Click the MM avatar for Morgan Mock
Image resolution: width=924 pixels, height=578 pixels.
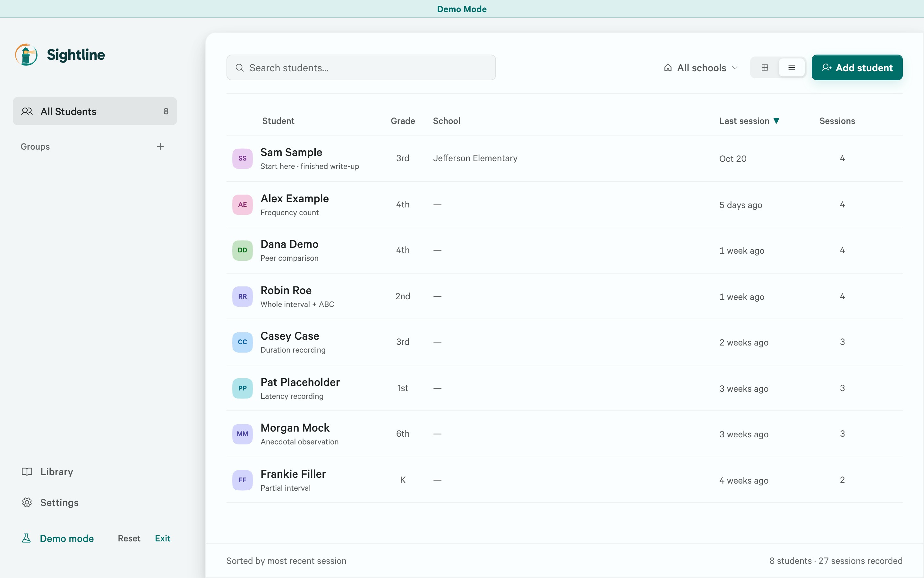[243, 434]
